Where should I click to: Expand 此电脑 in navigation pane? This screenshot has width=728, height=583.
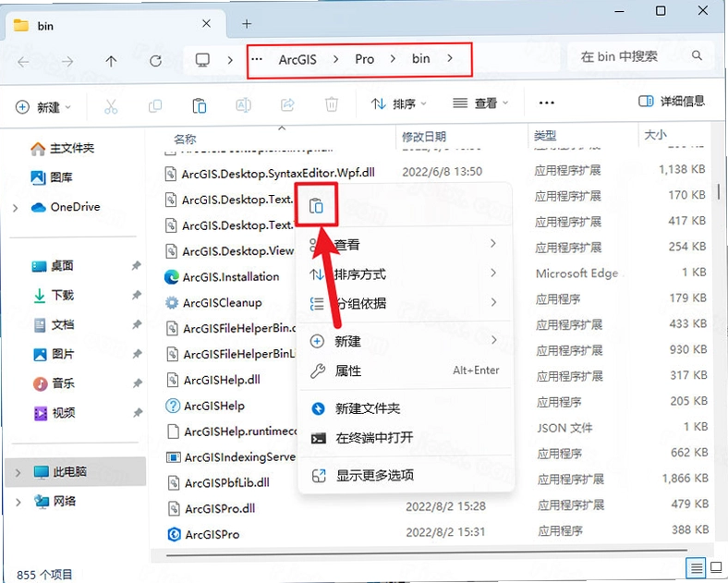point(18,472)
